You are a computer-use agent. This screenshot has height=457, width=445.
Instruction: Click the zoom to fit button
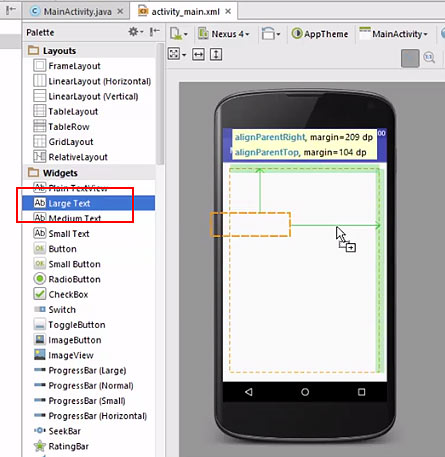410,58
